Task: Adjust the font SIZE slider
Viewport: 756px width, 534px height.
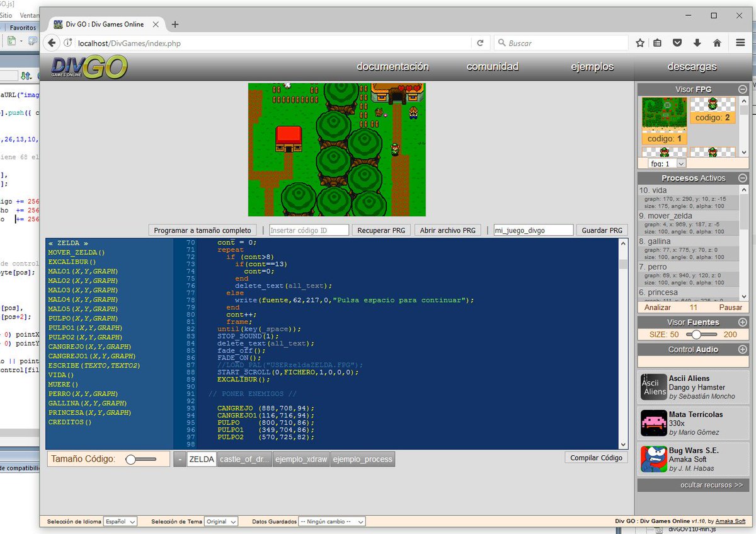Action: click(x=701, y=335)
